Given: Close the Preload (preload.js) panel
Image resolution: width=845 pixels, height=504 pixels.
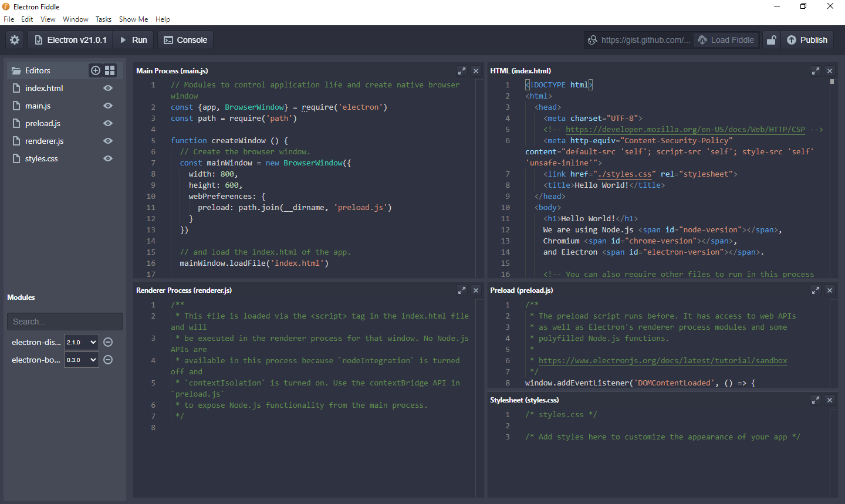Looking at the screenshot, I should pyautogui.click(x=830, y=290).
